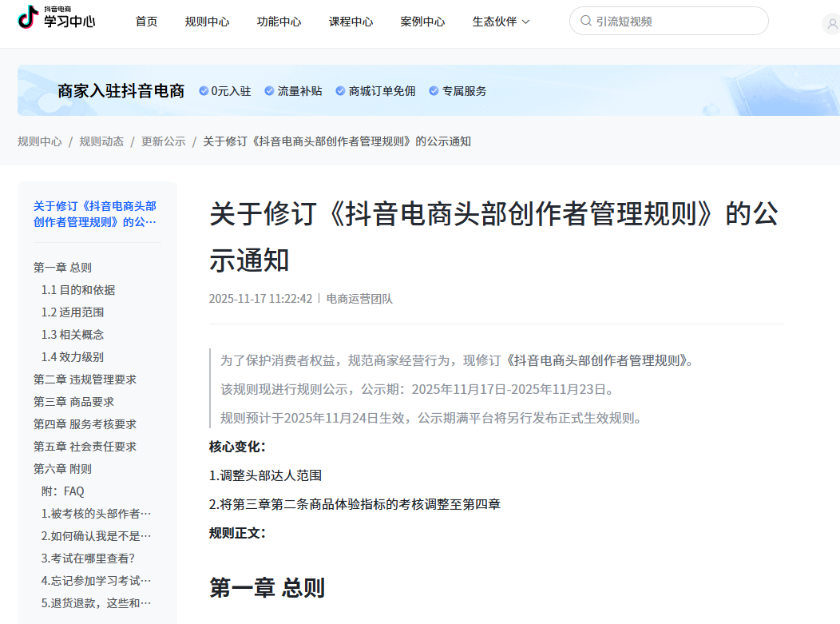840x624 pixels.
Task: Jump to 第三章 商品要求
Action: tap(73, 402)
